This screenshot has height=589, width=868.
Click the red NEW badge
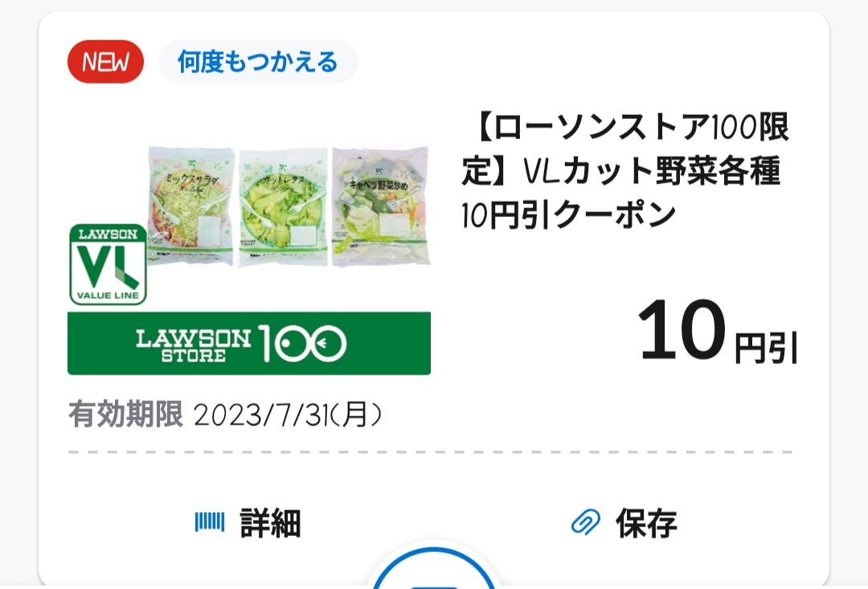pyautogui.click(x=105, y=62)
